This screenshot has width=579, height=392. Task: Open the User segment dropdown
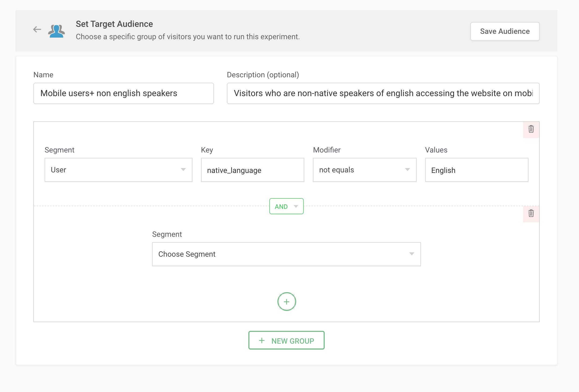click(118, 170)
